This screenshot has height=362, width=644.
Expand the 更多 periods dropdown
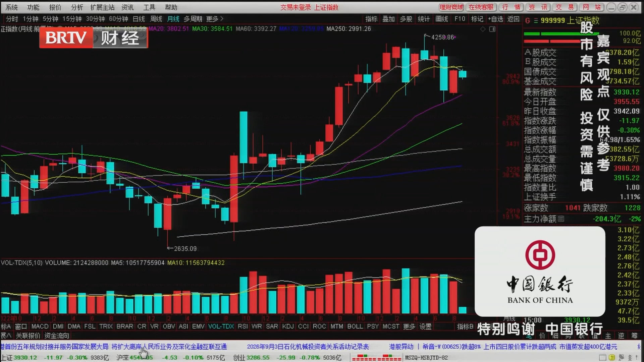pyautogui.click(x=215, y=19)
